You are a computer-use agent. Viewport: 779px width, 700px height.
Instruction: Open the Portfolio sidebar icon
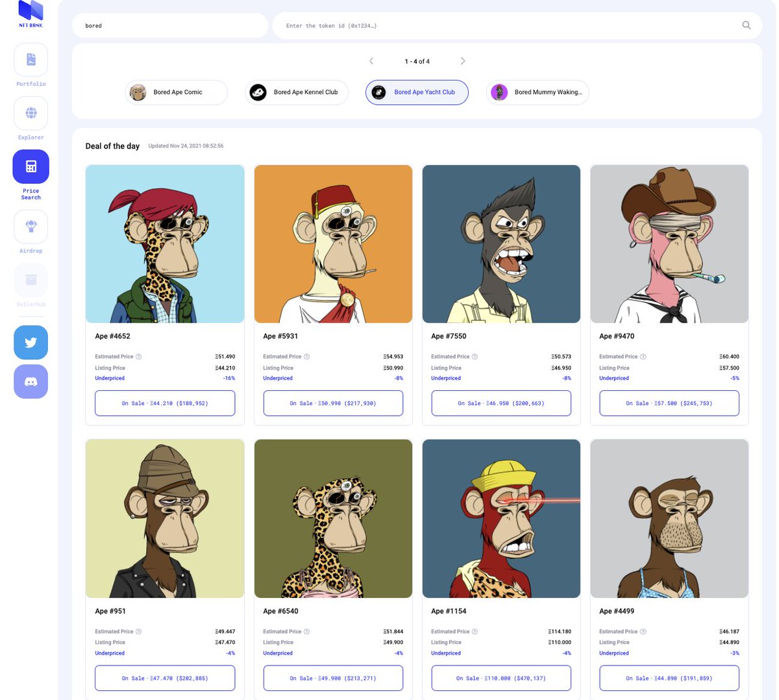31,60
